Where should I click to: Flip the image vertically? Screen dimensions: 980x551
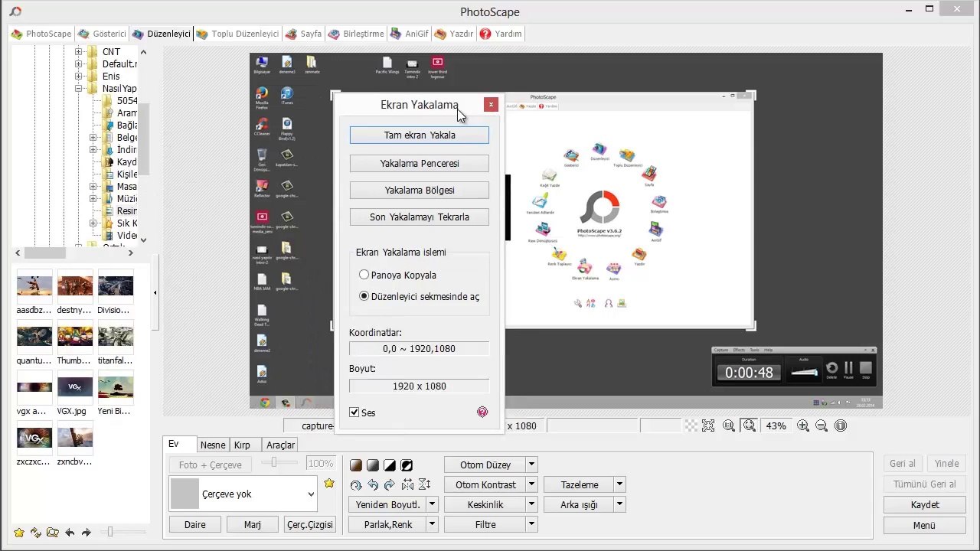click(424, 484)
